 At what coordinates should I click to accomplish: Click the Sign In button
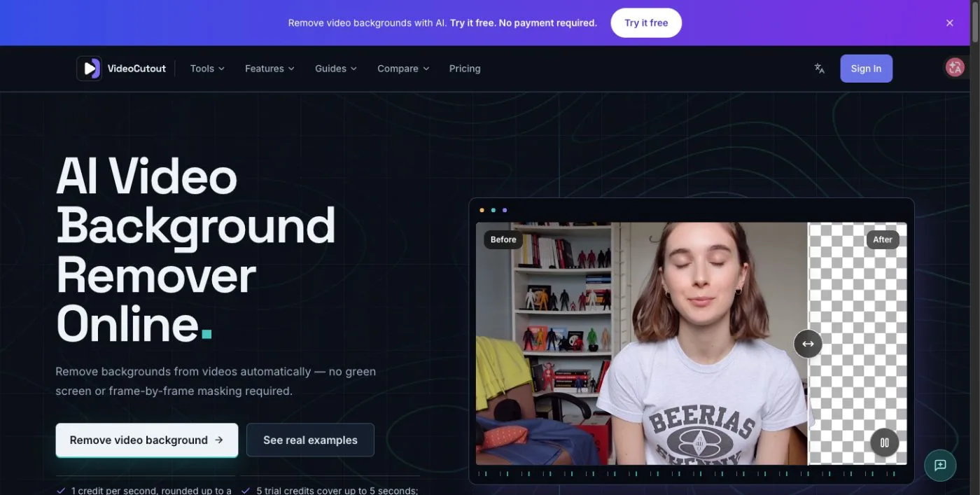pos(866,69)
